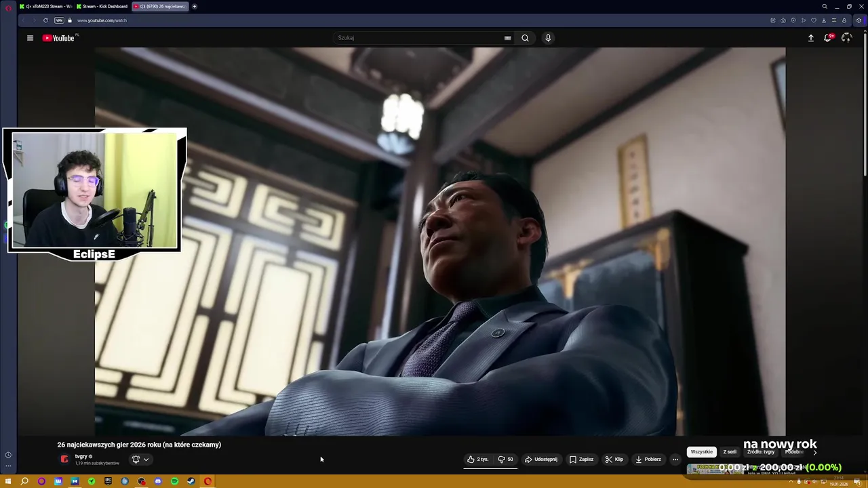This screenshot has width=868, height=488.
Task: Toggle the VPN badge in address bar
Action: (x=59, y=20)
